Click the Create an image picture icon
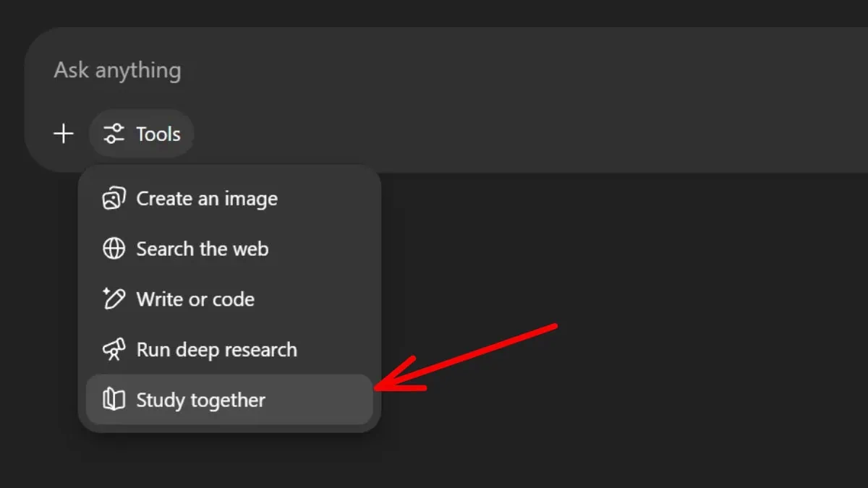Image resolution: width=868 pixels, height=488 pixels. tap(114, 199)
